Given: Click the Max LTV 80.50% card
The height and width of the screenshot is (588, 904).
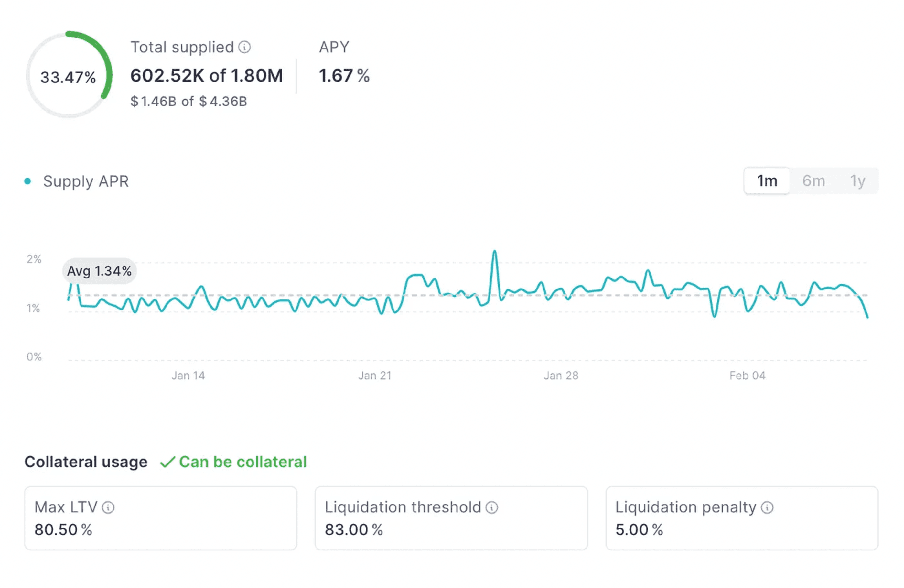Looking at the screenshot, I should click(x=161, y=518).
